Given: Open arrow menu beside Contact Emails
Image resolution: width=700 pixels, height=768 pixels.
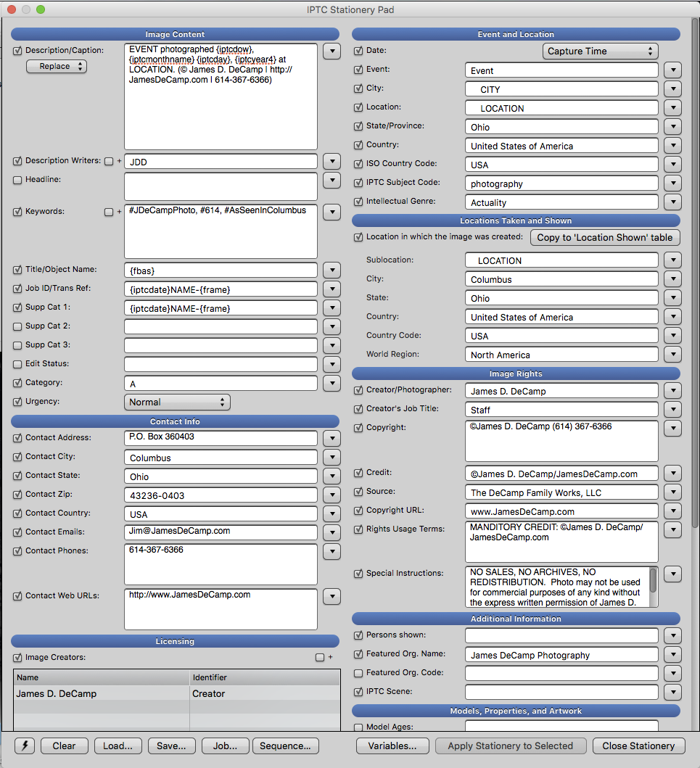Looking at the screenshot, I should (332, 532).
